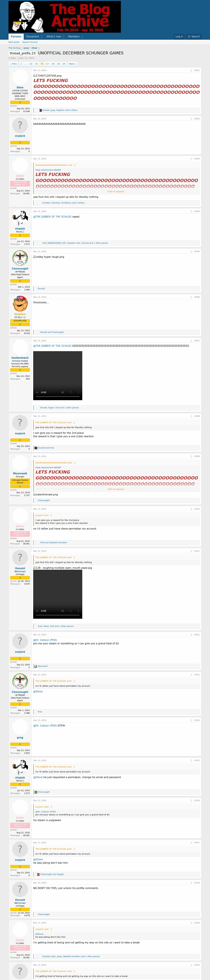Enter fullscreen on post #311 video

coord(70,611)
